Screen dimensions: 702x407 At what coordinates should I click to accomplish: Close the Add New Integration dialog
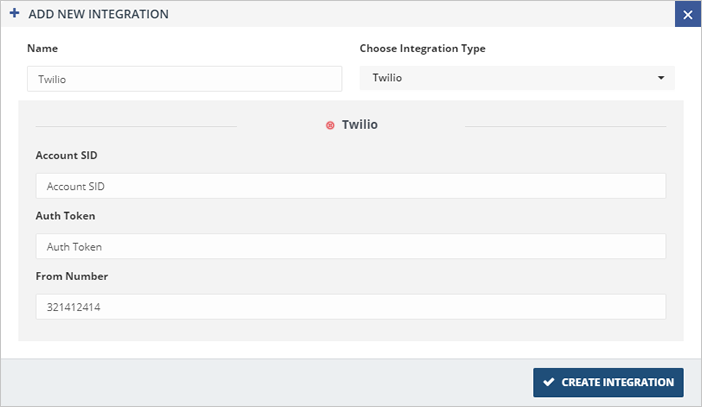point(688,15)
